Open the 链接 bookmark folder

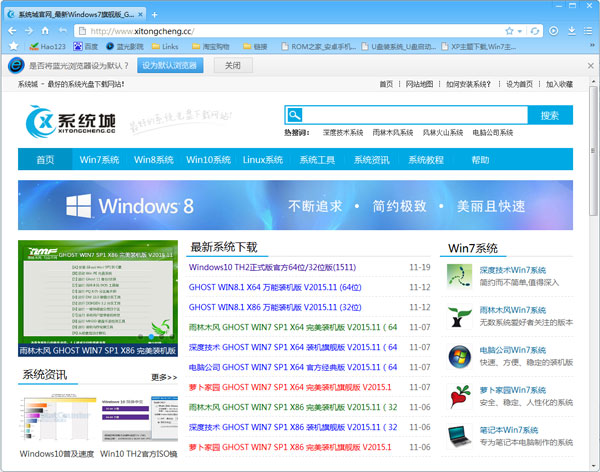(x=255, y=47)
